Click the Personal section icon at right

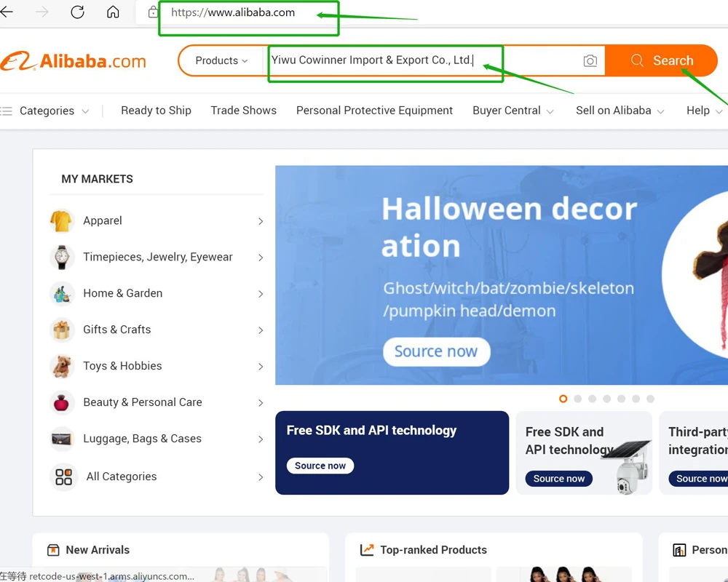680,551
